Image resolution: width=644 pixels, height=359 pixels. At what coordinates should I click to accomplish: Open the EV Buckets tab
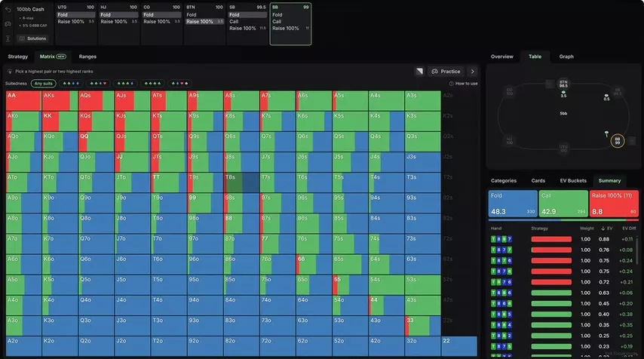coord(573,181)
